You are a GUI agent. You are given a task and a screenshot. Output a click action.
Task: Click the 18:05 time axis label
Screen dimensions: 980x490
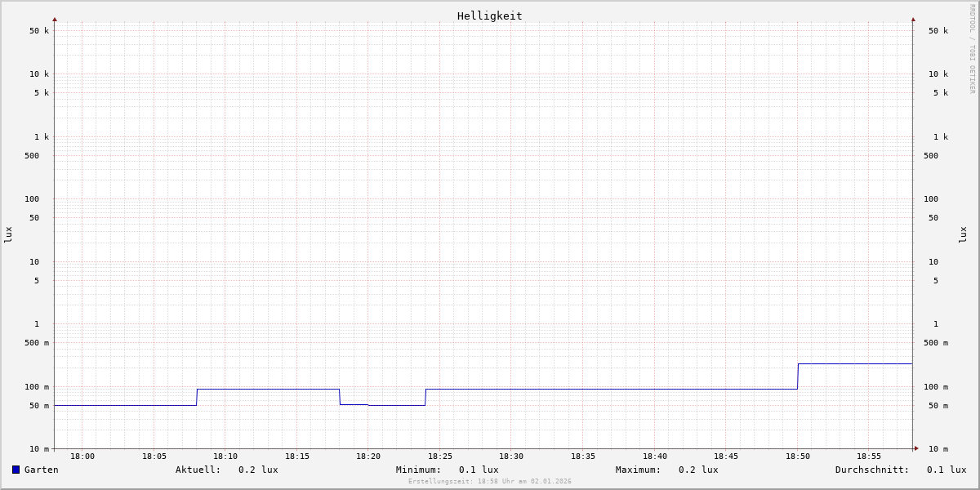point(154,457)
